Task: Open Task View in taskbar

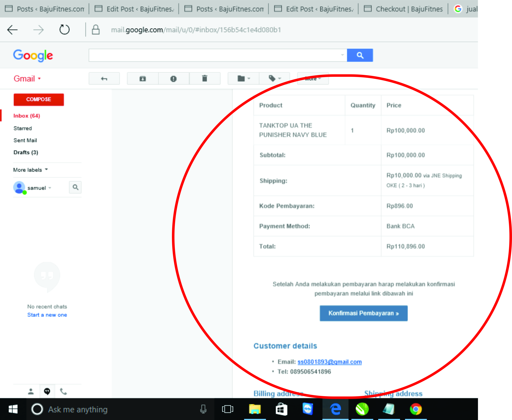Action: [x=228, y=409]
